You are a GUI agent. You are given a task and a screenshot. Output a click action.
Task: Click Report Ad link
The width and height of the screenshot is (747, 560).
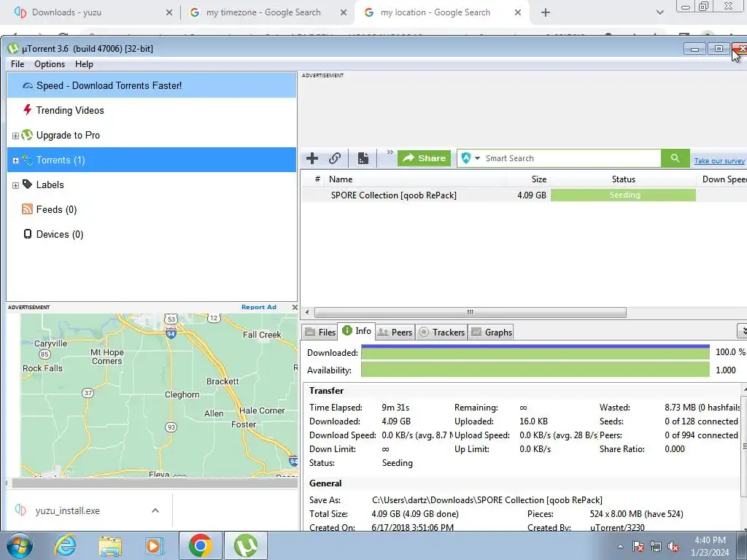pos(259,307)
